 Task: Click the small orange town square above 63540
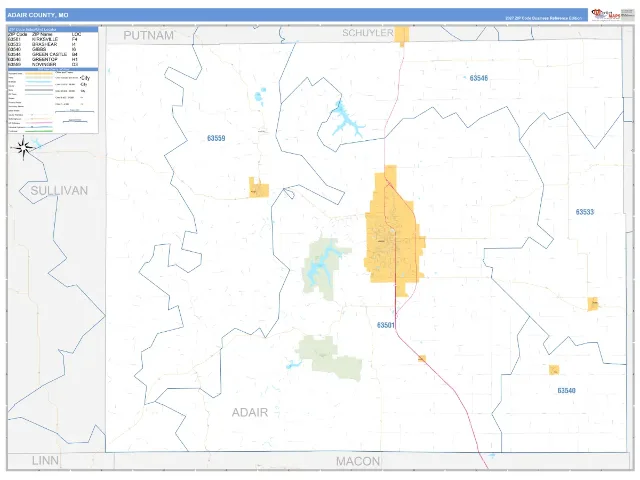click(554, 370)
